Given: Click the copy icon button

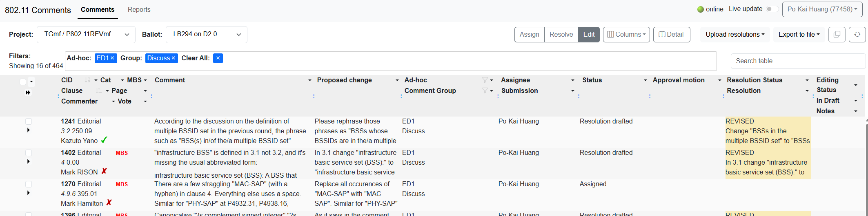Looking at the screenshot, I should [x=837, y=35].
